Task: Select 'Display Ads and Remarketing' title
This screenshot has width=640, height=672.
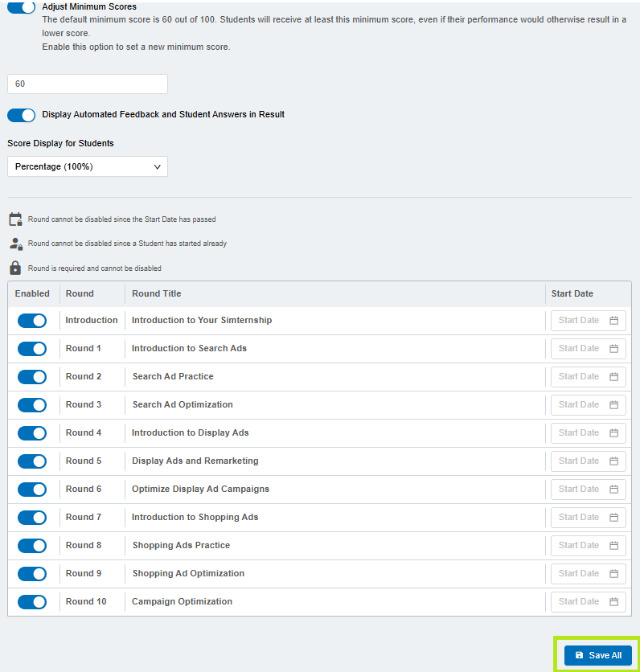Action: (195, 461)
